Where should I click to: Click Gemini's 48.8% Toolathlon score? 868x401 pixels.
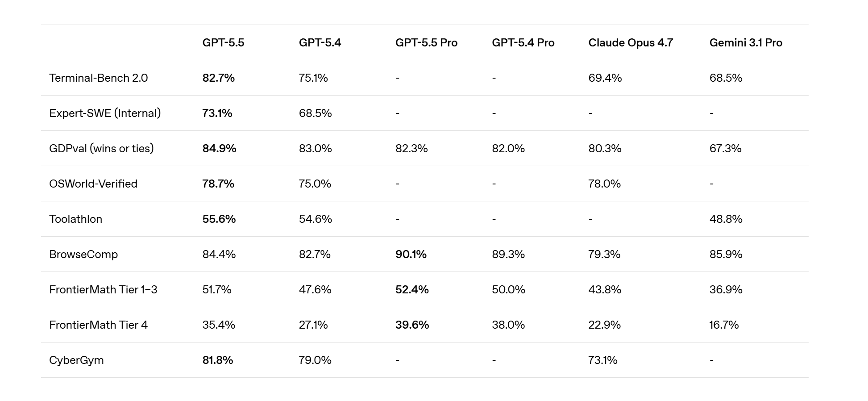(x=726, y=219)
